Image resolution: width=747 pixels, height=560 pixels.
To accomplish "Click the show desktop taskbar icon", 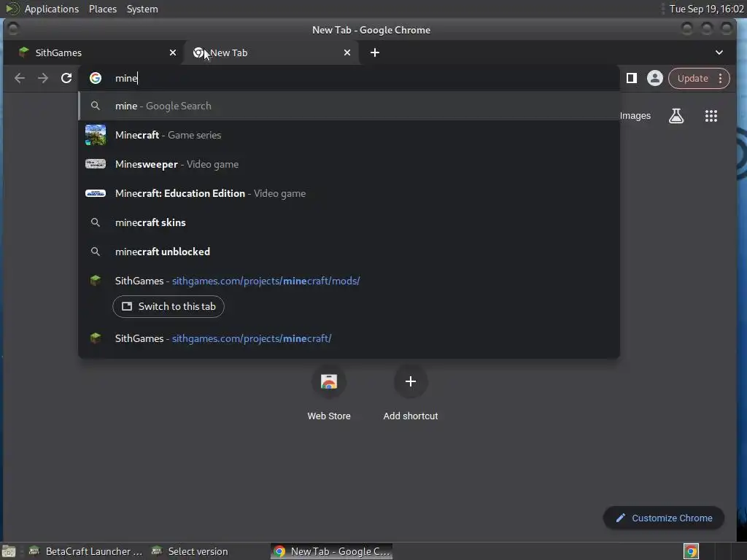I will tap(9, 552).
